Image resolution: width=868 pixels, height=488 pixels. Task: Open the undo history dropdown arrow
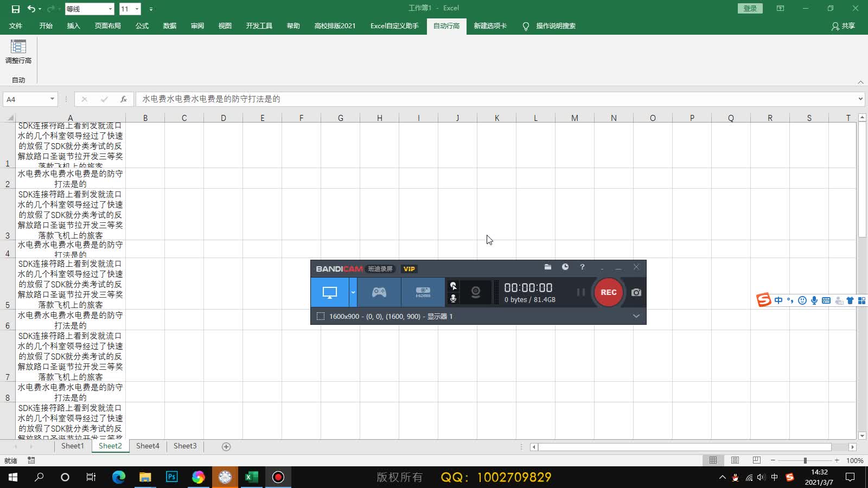click(x=40, y=9)
